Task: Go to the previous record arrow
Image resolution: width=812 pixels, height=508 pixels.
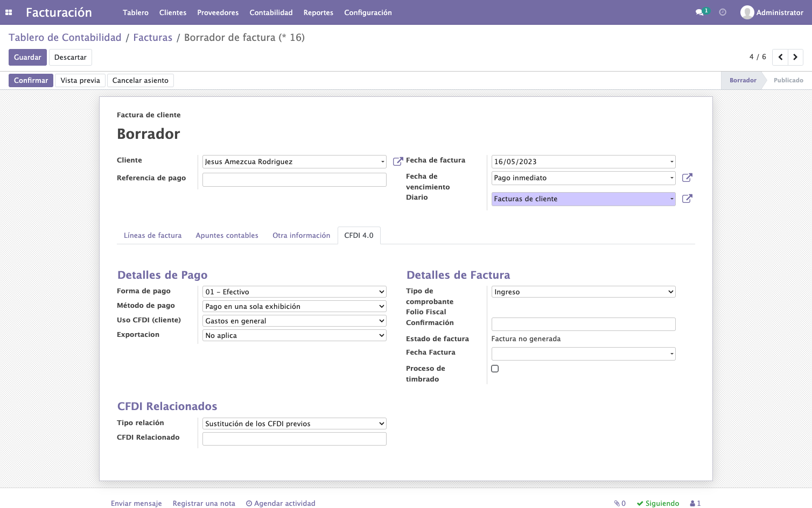Action: (780, 57)
